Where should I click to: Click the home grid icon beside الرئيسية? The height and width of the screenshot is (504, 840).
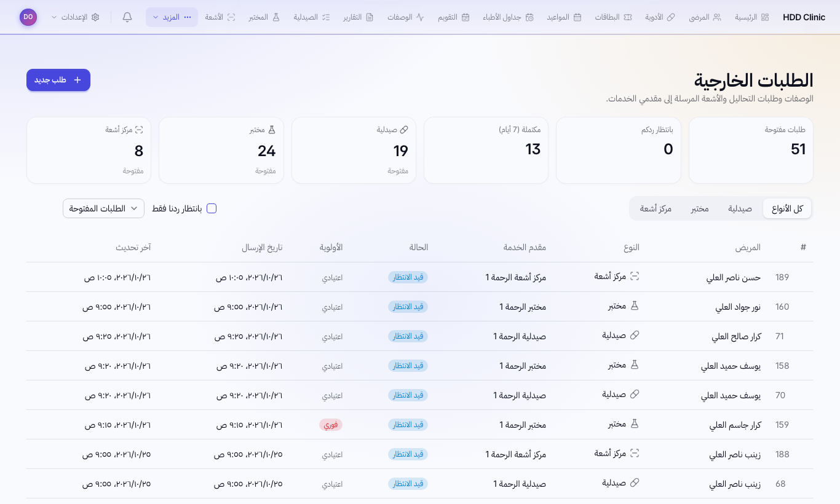(x=765, y=17)
